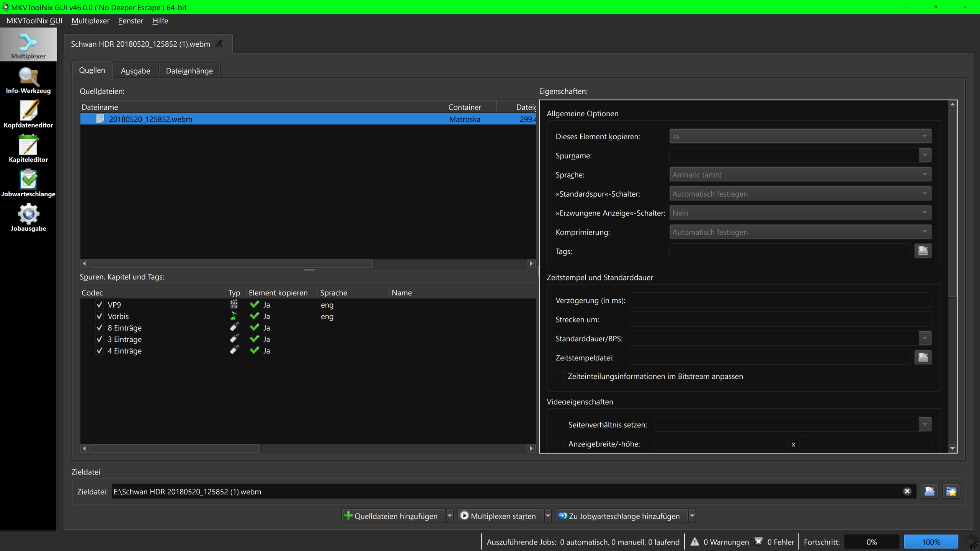
Task: Click the errors icon in status bar
Action: click(x=758, y=542)
